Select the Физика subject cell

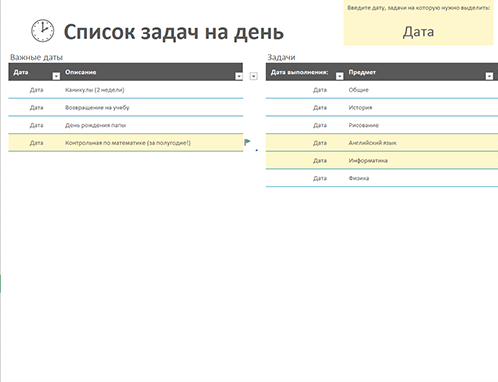(359, 178)
